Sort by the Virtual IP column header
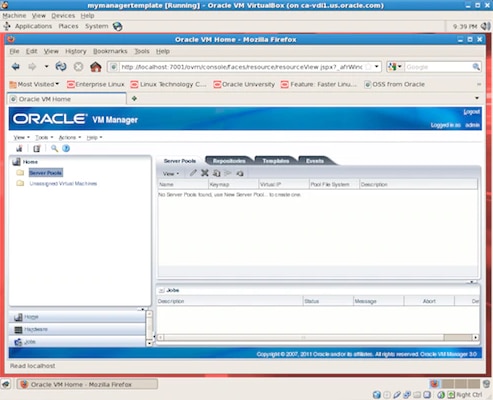Image resolution: width=493 pixels, height=400 pixels. point(284,184)
